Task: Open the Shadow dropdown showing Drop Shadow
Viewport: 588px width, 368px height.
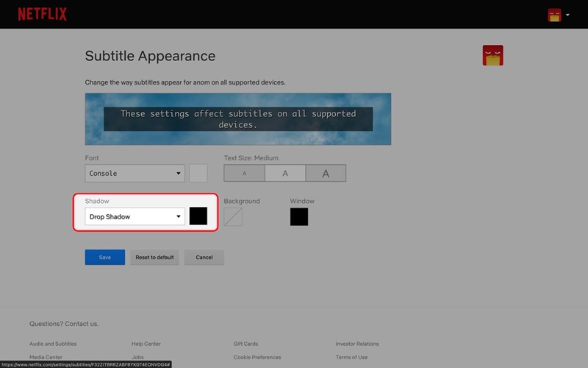Action: click(x=135, y=217)
